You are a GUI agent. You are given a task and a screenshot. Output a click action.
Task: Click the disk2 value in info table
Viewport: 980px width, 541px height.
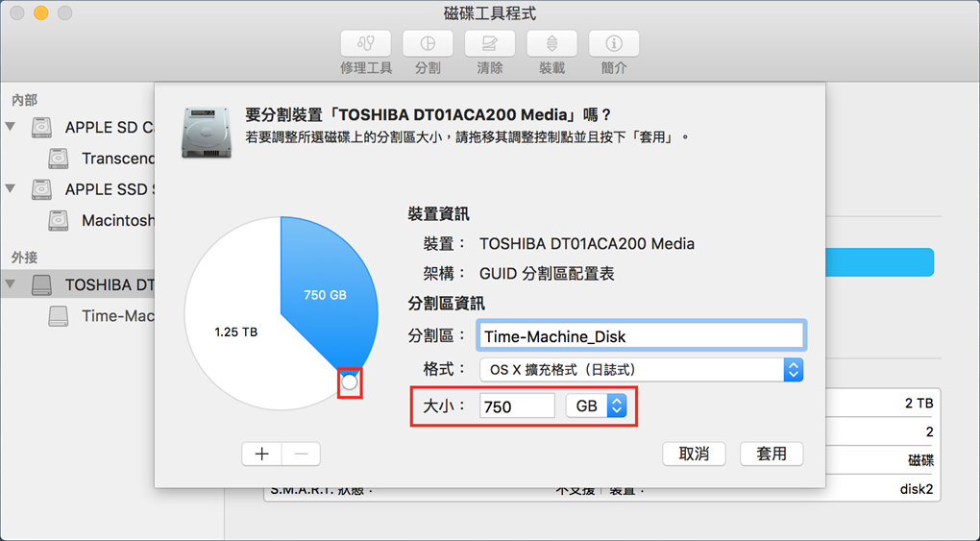pyautogui.click(x=917, y=489)
